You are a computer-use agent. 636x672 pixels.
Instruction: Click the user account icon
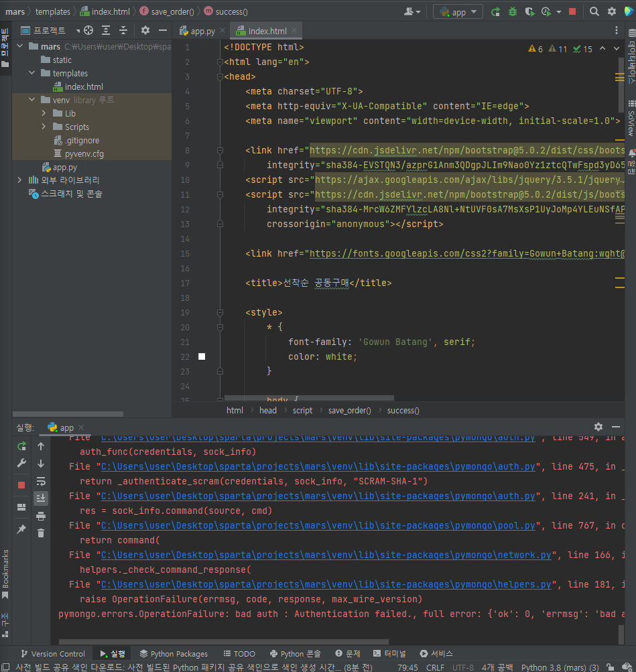point(412,11)
